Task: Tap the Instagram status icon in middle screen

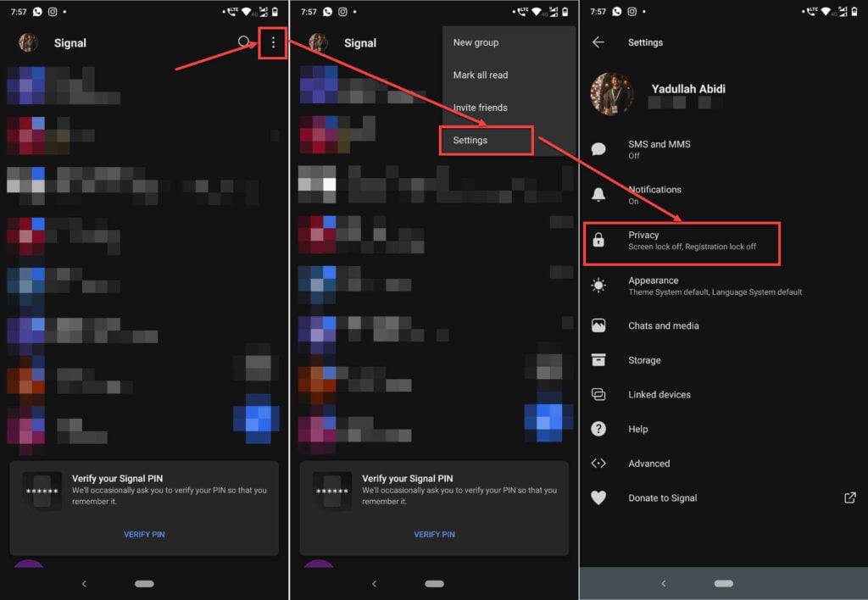Action: coord(342,12)
